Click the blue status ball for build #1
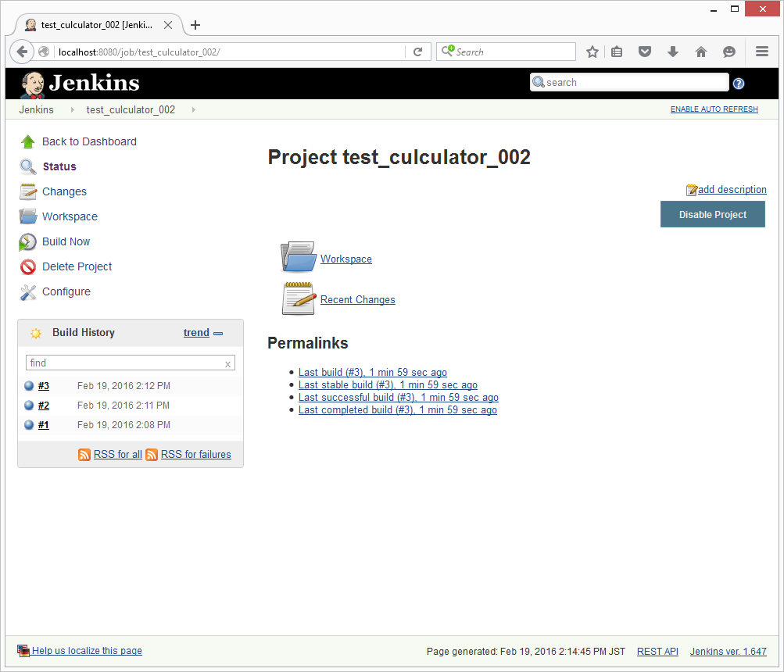The height and width of the screenshot is (672, 784). pos(29,425)
